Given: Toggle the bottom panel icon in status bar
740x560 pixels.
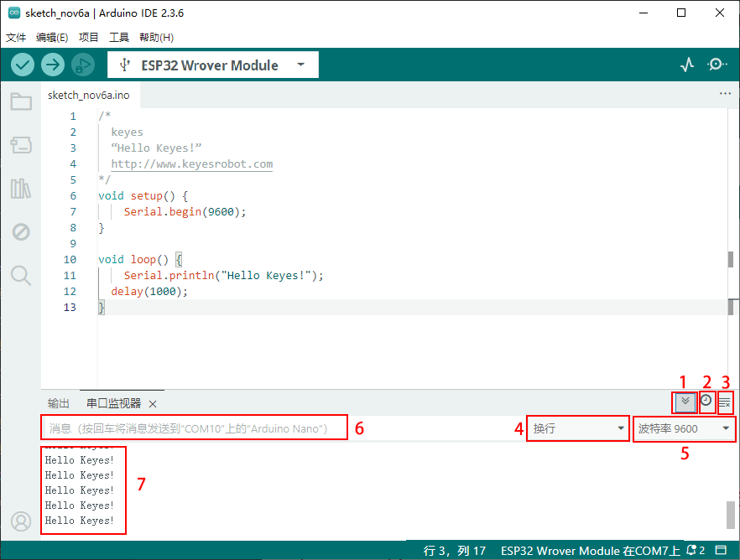Looking at the screenshot, I should (721, 550).
